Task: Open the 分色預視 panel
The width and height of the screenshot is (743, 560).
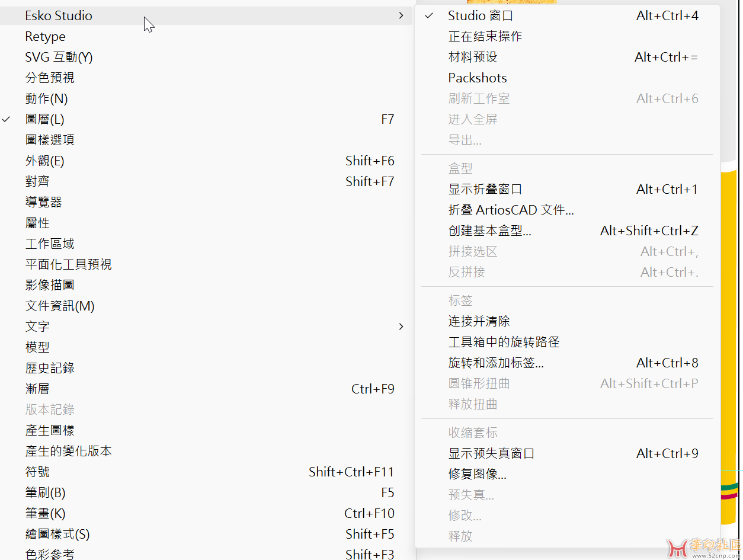Action: [x=50, y=78]
